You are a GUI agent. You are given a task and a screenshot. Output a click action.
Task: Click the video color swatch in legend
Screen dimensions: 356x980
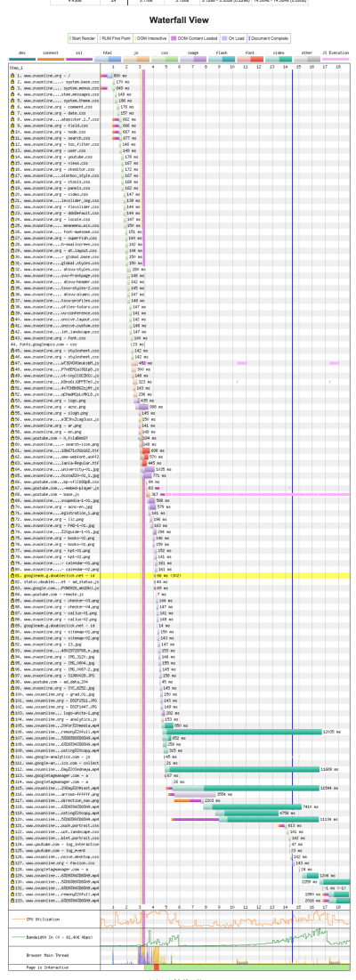click(x=278, y=59)
